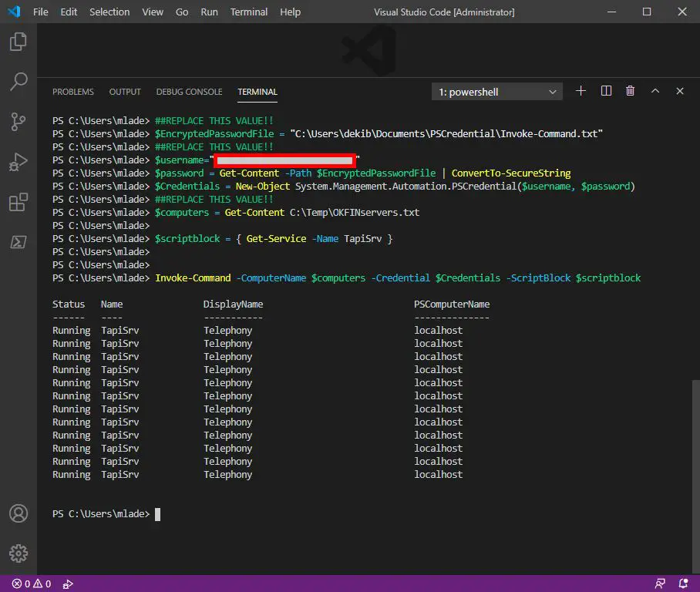Click the DisplayName column header

(233, 304)
